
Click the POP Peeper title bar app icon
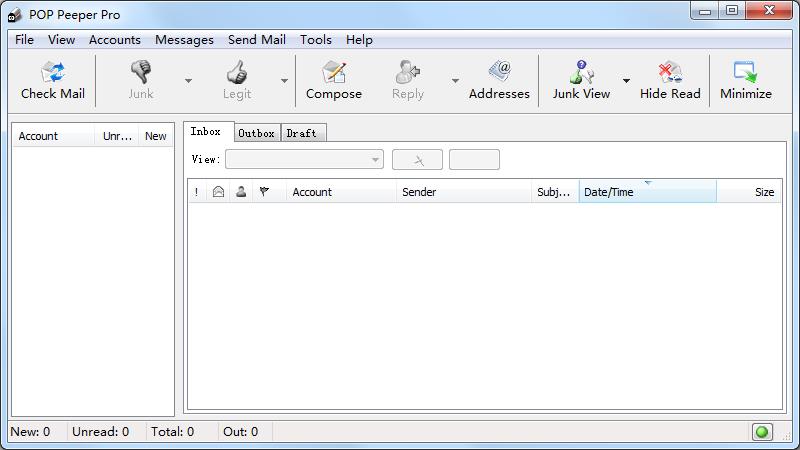pos(15,15)
